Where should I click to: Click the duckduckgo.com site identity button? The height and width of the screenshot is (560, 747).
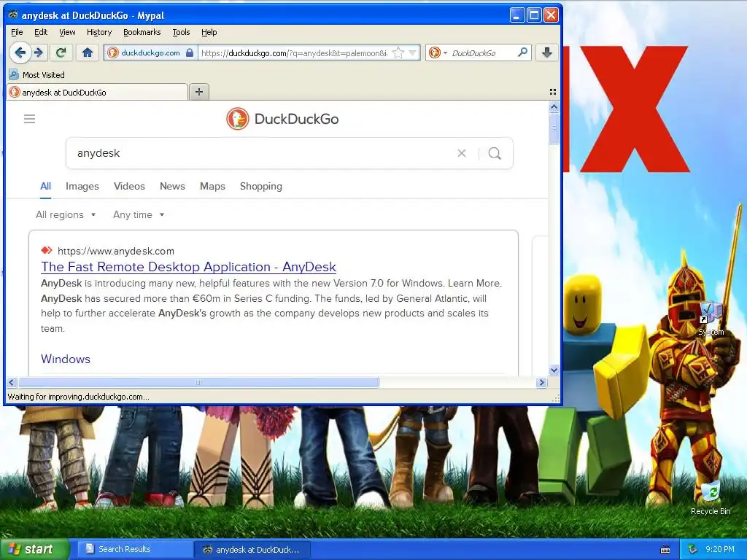point(150,52)
